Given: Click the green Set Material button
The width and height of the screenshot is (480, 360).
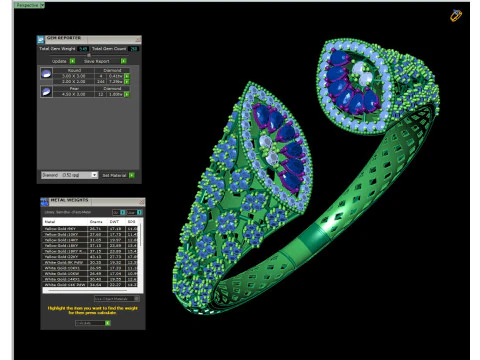Looking at the screenshot, I should (x=132, y=175).
